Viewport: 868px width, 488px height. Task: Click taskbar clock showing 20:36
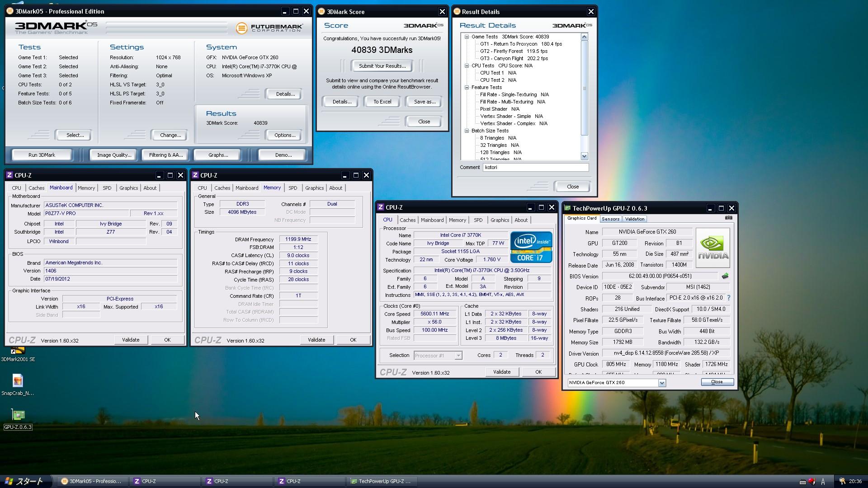click(x=855, y=482)
